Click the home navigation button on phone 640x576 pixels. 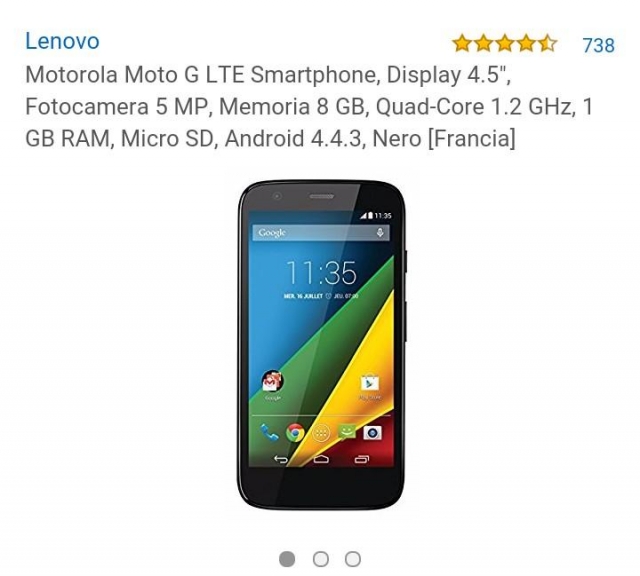321,459
